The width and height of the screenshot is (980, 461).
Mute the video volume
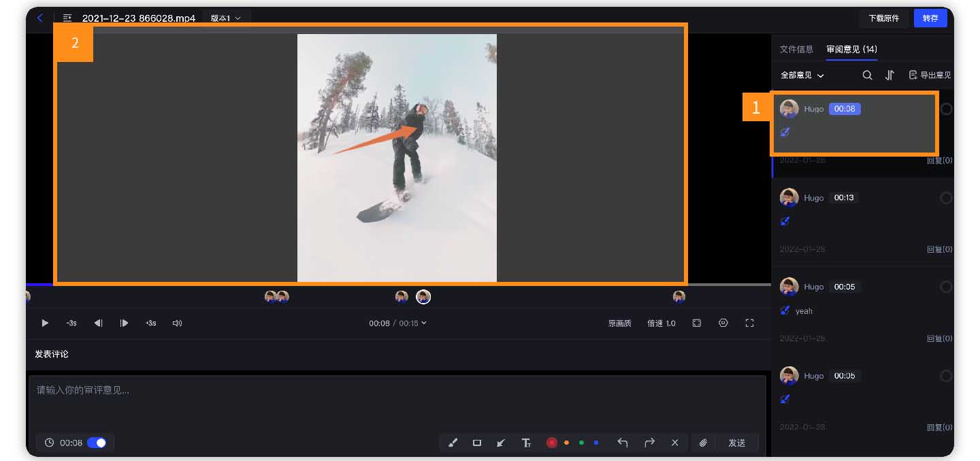tap(177, 323)
